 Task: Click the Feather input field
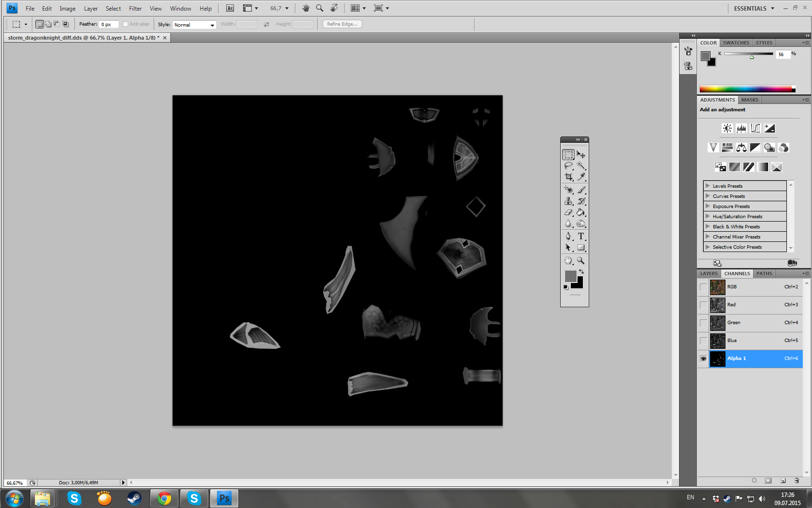[108, 24]
